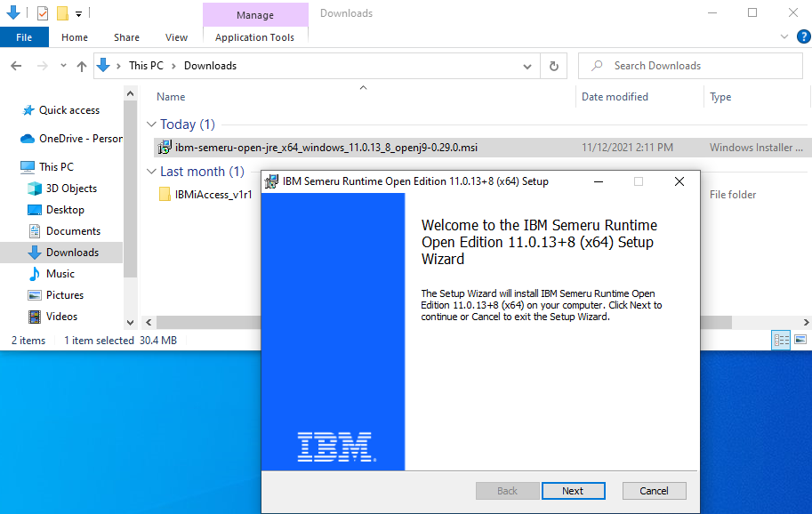Click the New folder quick access icon

pyautogui.click(x=62, y=13)
